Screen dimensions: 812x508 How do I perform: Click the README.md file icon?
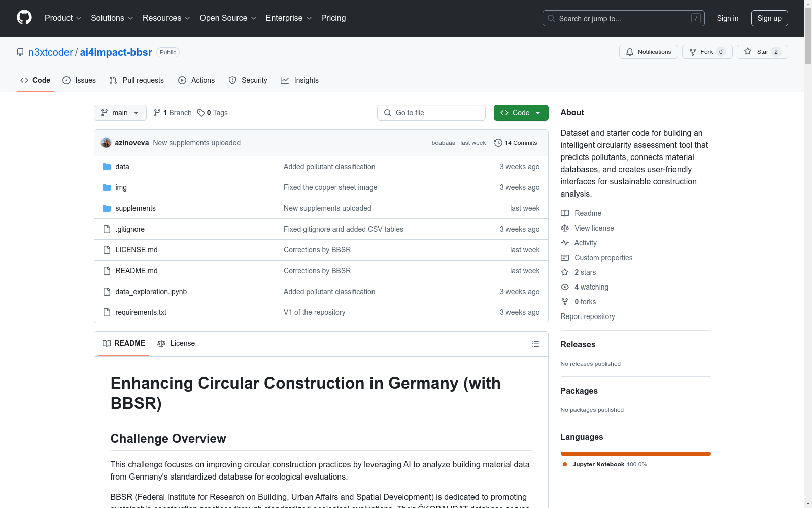tap(107, 271)
